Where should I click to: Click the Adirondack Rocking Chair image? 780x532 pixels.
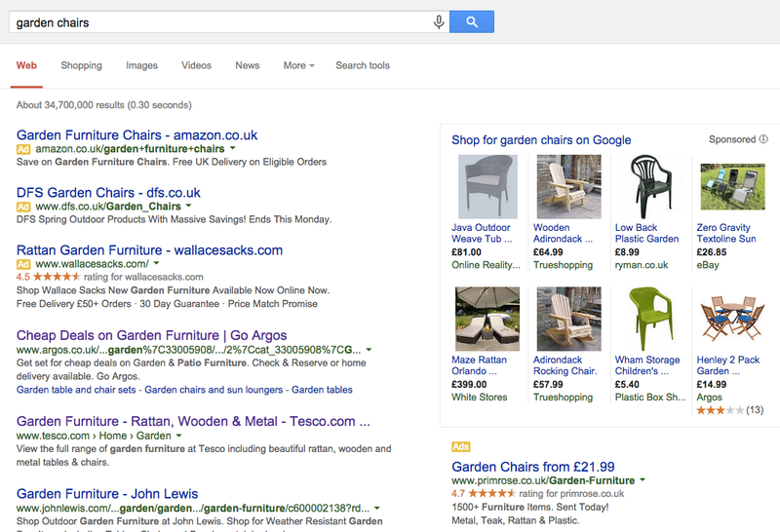coord(569,319)
